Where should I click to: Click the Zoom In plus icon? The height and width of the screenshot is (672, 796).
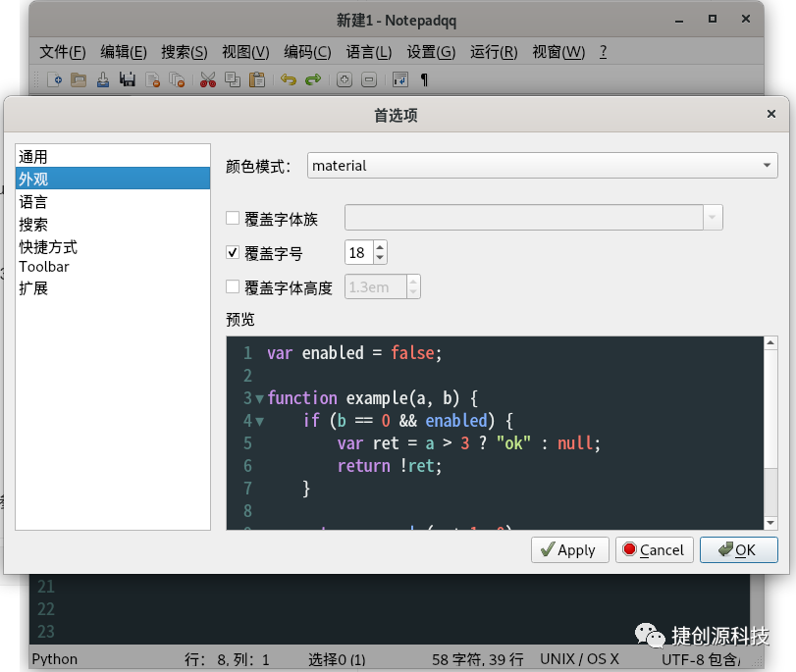click(345, 79)
